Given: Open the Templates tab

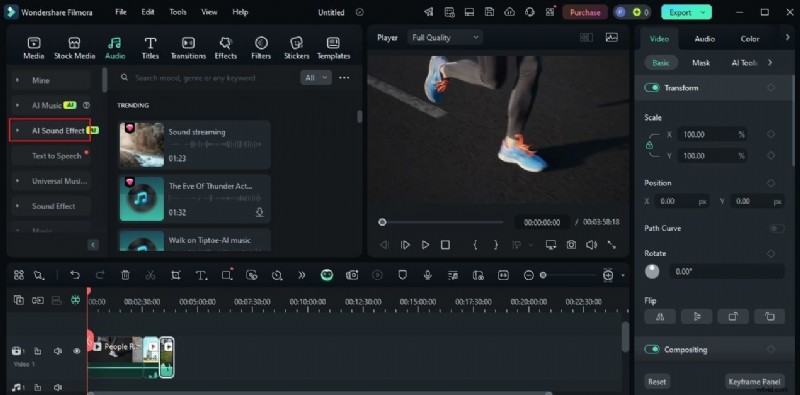Looking at the screenshot, I should point(333,48).
